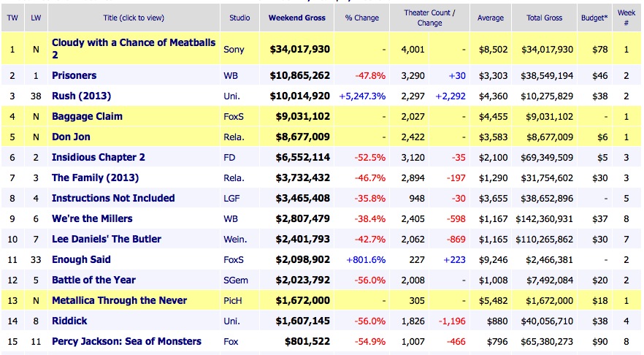Screen dimensions: 644x355
Task: Sort by Theater Count / Change header
Action: point(429,18)
